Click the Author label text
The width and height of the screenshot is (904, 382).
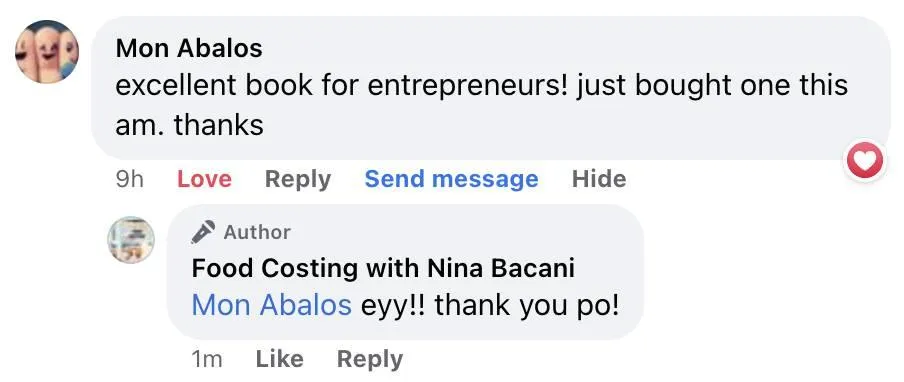click(257, 232)
